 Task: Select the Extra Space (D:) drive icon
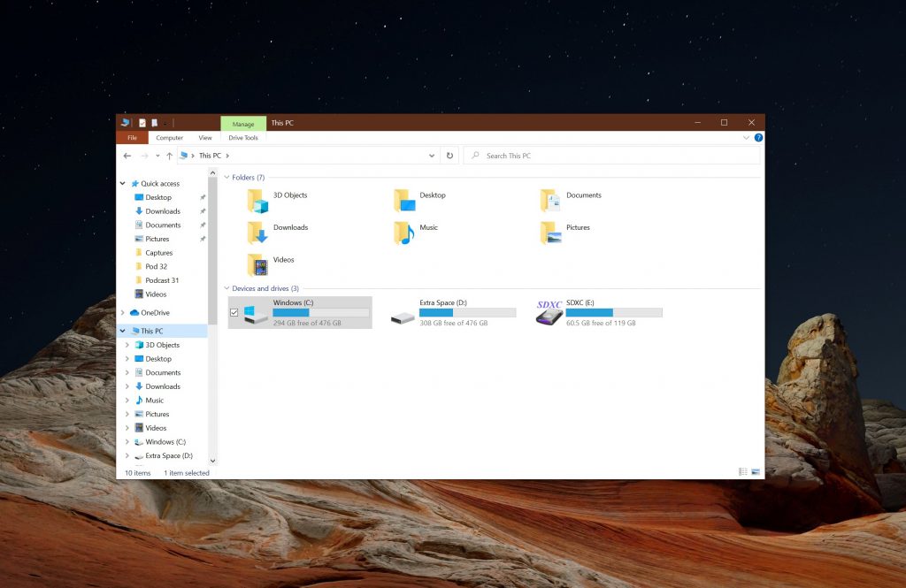coord(403,317)
